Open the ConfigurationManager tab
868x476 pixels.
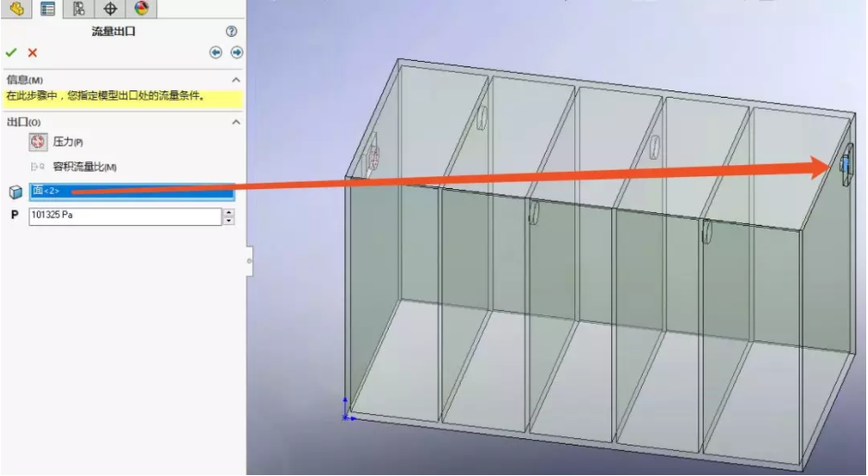[x=78, y=8]
